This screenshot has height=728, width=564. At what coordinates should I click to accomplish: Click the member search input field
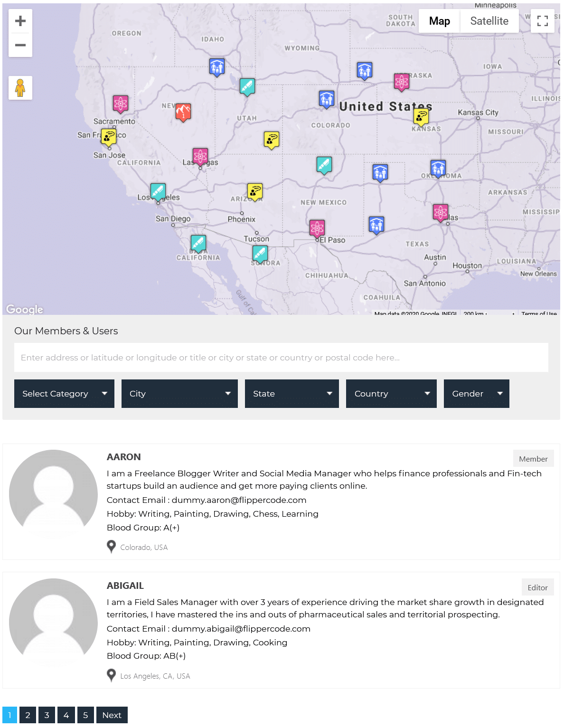282,357
